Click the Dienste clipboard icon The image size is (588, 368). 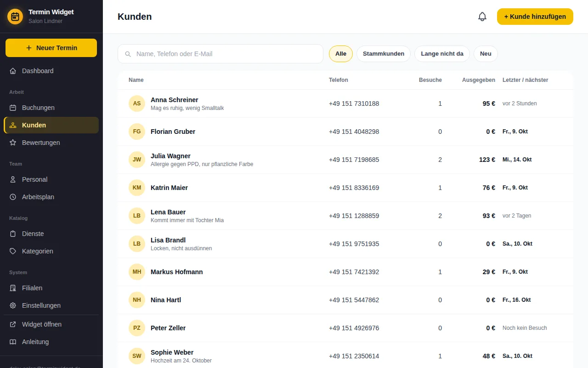[13, 234]
